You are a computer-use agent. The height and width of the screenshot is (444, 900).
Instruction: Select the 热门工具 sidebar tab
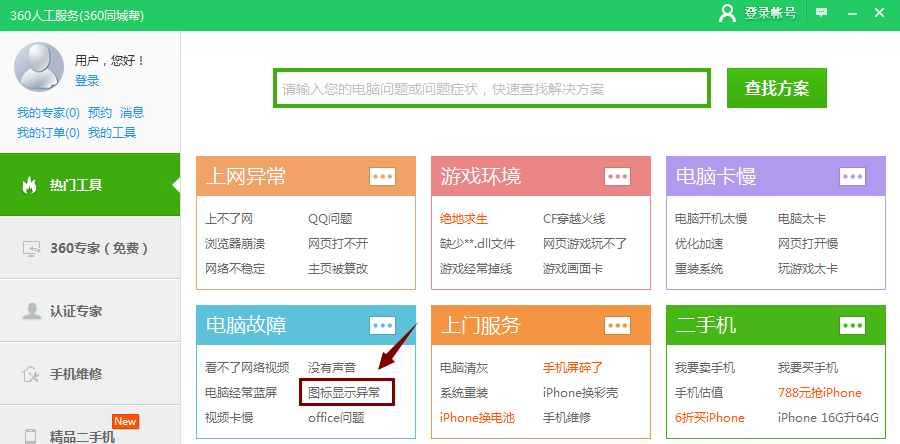click(x=90, y=185)
